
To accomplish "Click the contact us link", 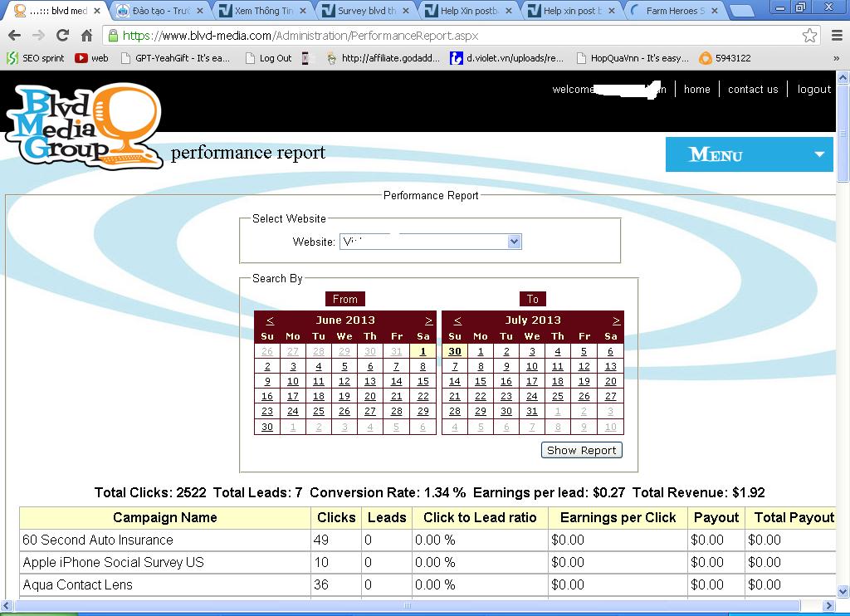I will (x=752, y=89).
